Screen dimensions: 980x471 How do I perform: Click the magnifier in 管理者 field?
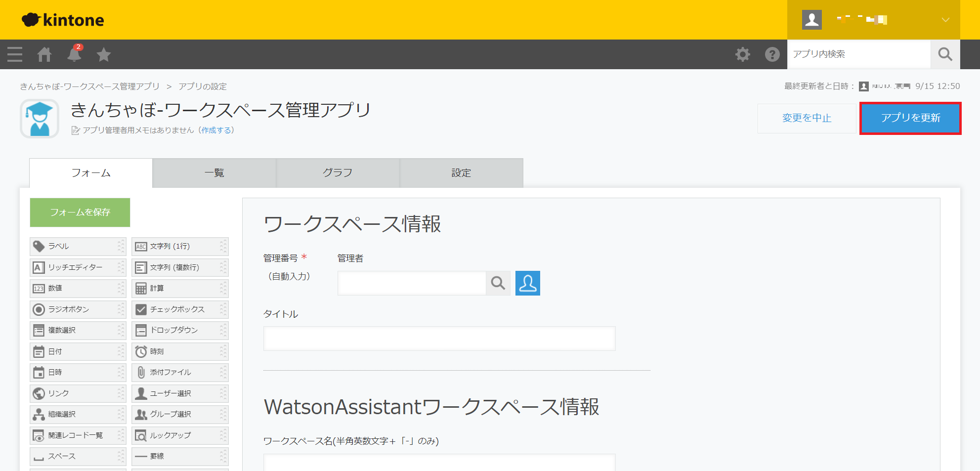coord(498,283)
